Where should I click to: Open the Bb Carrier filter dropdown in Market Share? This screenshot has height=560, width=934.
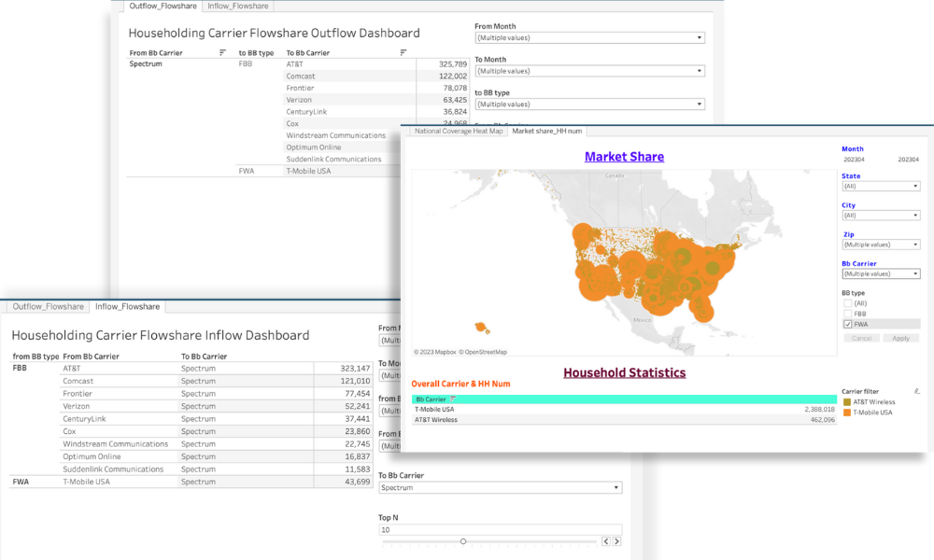[881, 273]
